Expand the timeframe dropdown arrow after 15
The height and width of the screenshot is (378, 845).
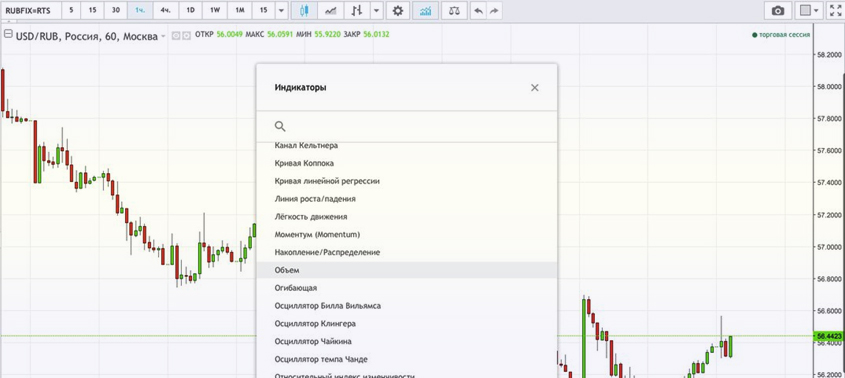pyautogui.click(x=281, y=10)
